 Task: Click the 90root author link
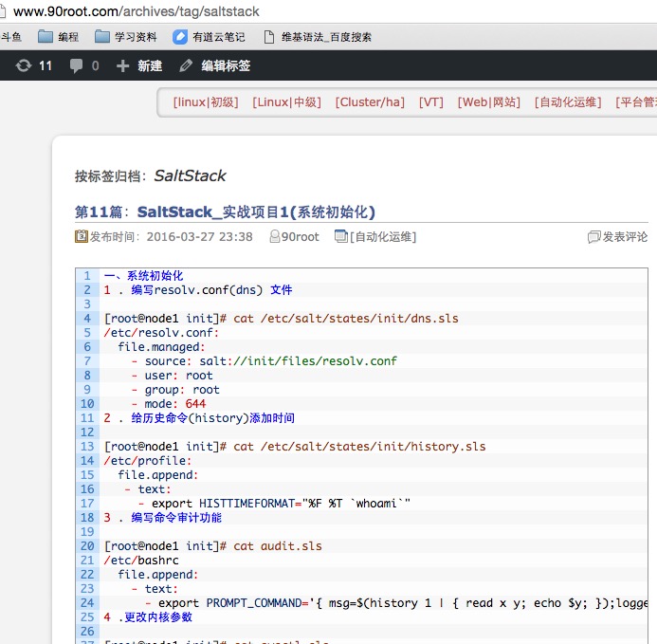coord(301,237)
